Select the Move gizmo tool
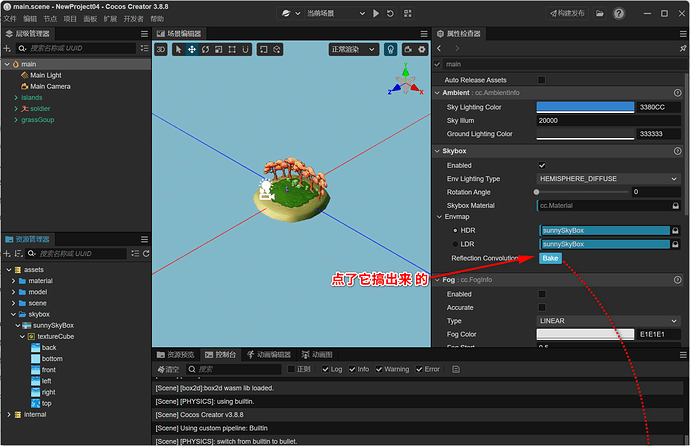 click(x=192, y=49)
